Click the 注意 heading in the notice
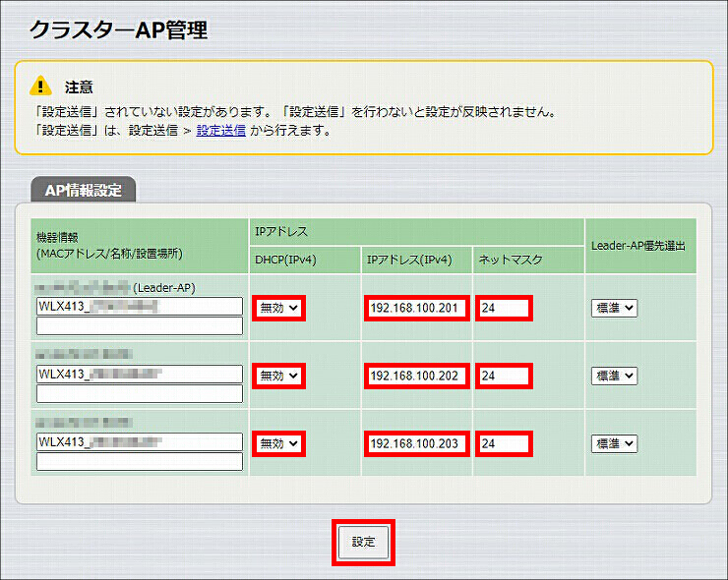Screen dimensions: 728x580 click(79, 87)
